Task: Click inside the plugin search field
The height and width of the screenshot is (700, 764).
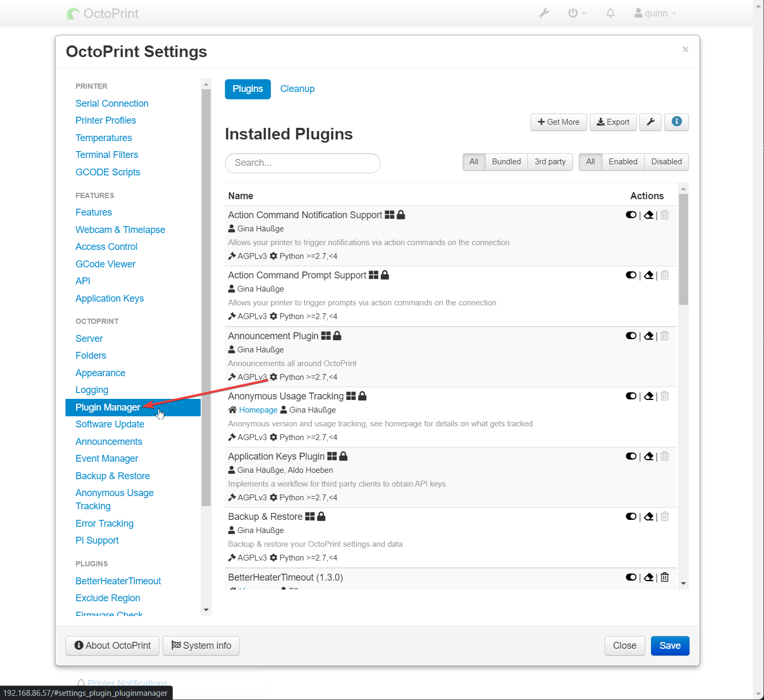Action: pos(303,163)
